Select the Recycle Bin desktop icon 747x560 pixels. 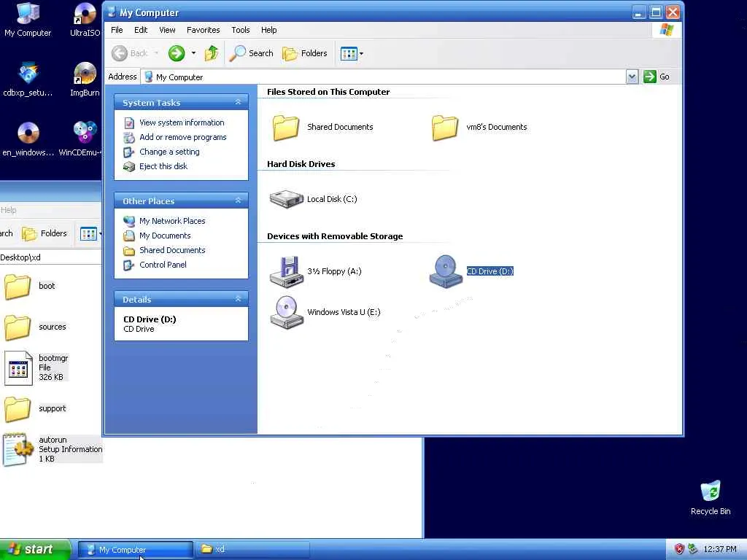[711, 498]
